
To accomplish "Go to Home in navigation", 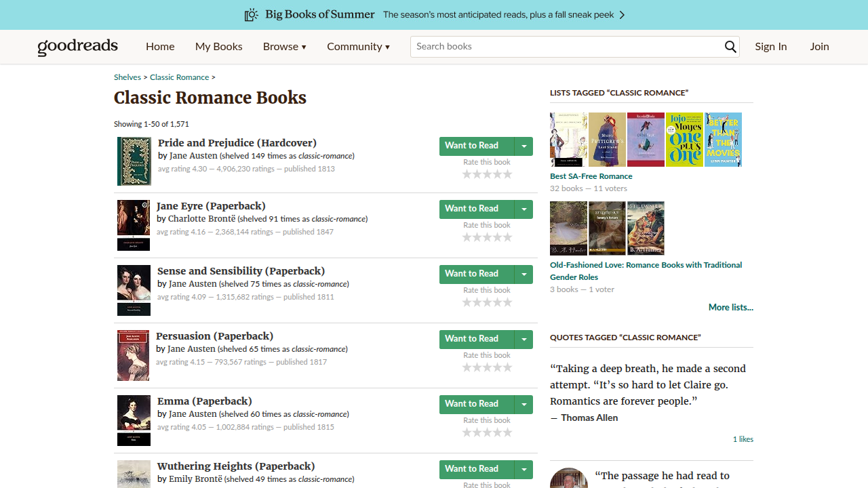I will click(x=160, y=47).
